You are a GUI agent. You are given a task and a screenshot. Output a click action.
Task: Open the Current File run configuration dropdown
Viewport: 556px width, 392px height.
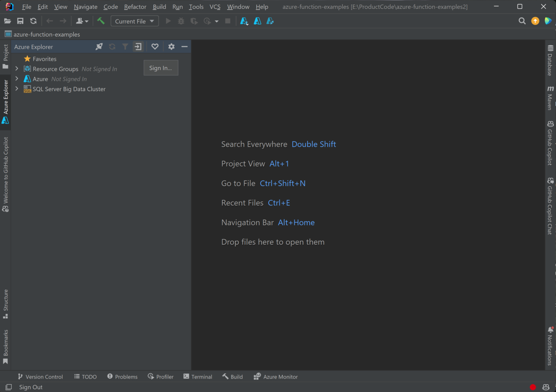point(134,21)
